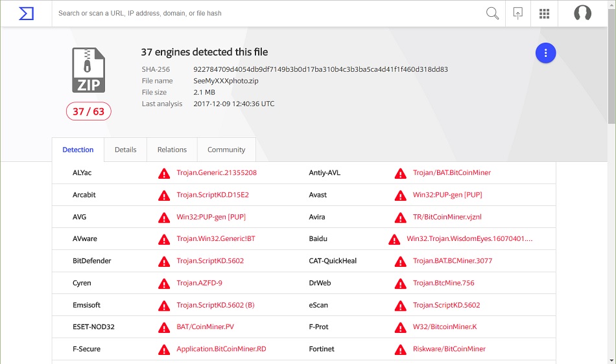Click the VirusTotal sigma logo
Image resolution: width=616 pixels, height=364 pixels.
[x=27, y=14]
